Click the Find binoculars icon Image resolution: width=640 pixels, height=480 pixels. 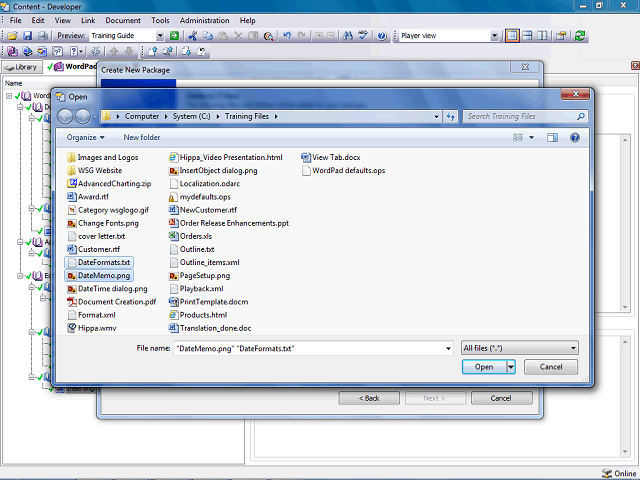348,36
